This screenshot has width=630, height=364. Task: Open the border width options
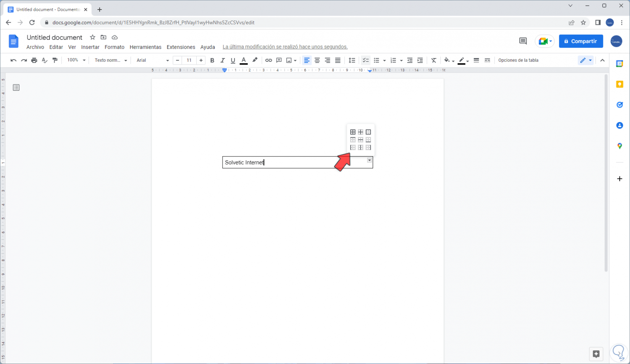tap(476, 60)
